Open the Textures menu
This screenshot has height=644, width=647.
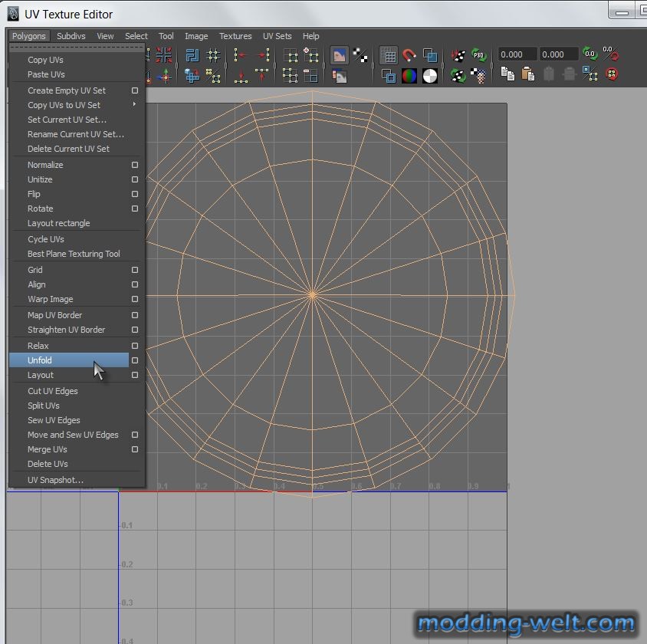tap(235, 36)
